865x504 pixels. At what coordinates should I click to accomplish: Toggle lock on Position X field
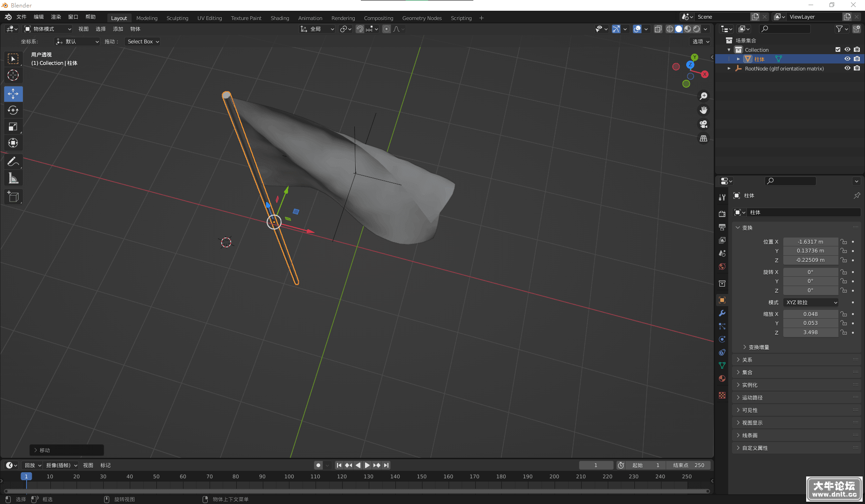click(x=844, y=242)
